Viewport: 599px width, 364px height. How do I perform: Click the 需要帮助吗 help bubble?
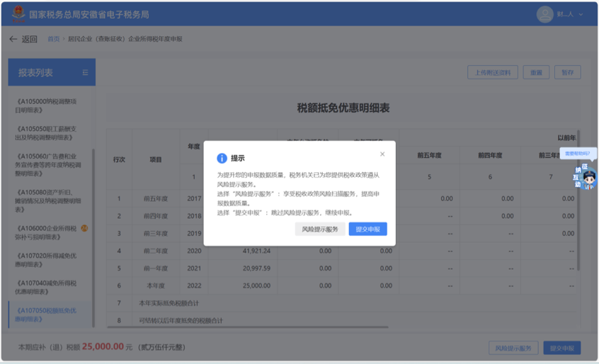(577, 154)
